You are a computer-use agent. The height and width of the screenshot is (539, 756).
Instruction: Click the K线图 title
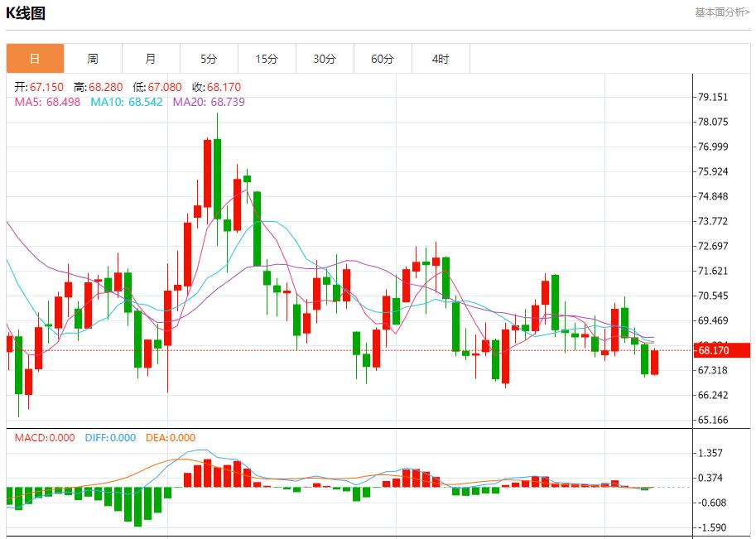click(26, 13)
